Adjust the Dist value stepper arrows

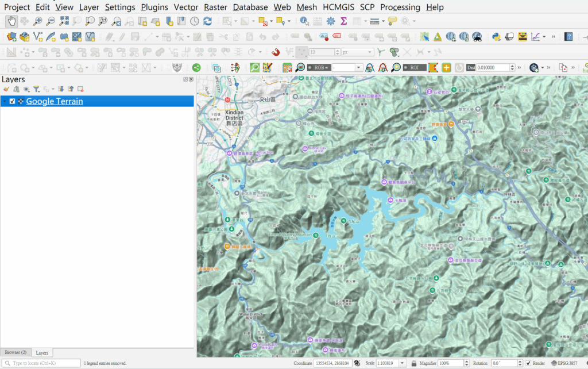[512, 68]
